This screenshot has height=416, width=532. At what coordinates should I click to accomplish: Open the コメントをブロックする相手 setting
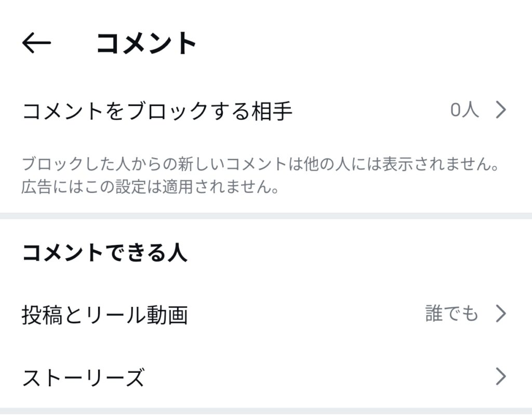157,111
